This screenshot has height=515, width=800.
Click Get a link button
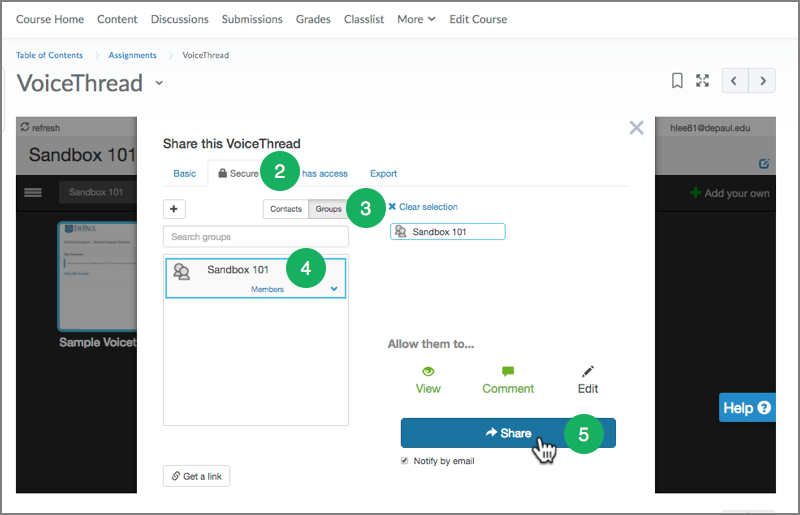coord(196,476)
